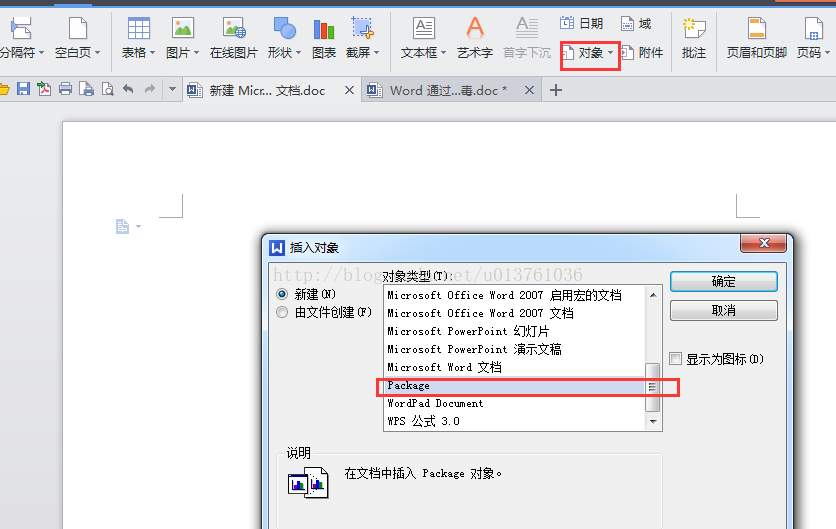Open header and footer editing
The image size is (836, 529).
point(757,36)
